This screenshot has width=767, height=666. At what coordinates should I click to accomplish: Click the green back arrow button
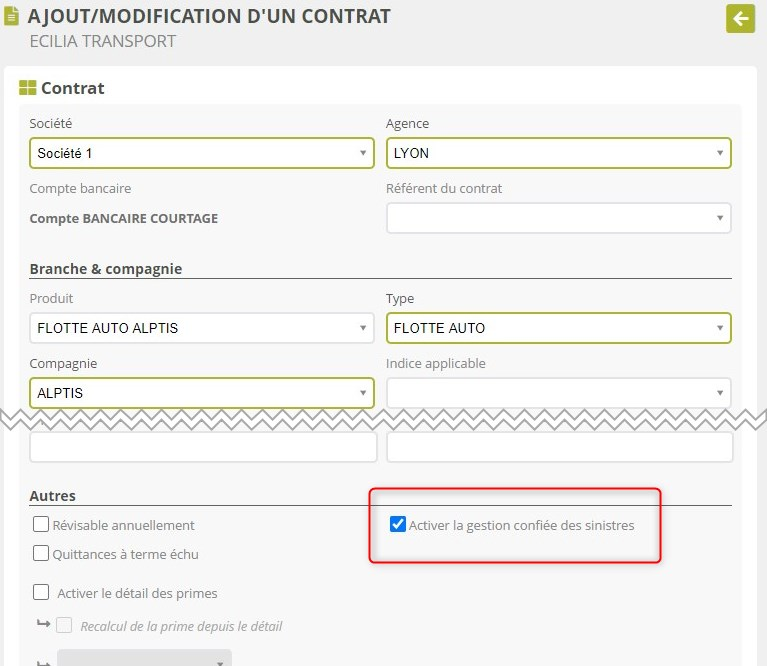pos(740,18)
